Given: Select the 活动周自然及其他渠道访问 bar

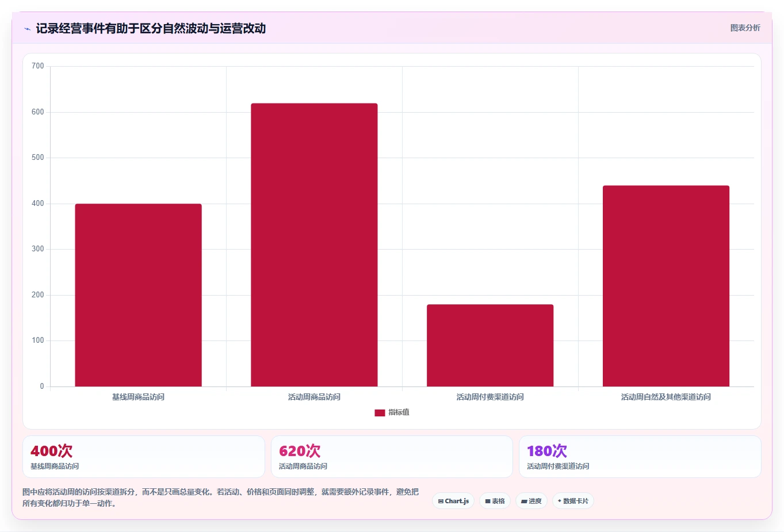Looking at the screenshot, I should pyautogui.click(x=666, y=286).
